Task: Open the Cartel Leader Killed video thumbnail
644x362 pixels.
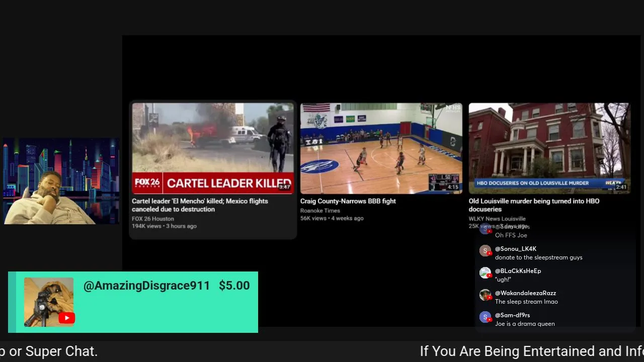Action: (213, 148)
